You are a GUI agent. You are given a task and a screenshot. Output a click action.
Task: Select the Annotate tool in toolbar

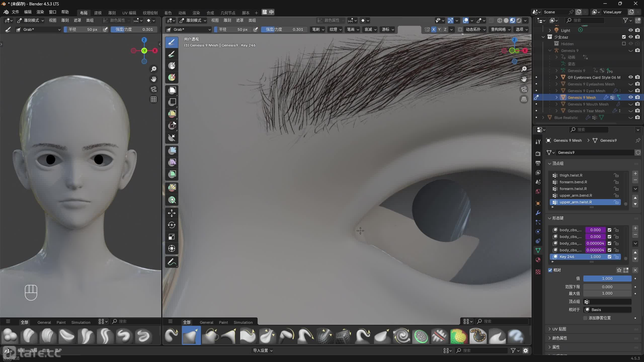(x=172, y=262)
